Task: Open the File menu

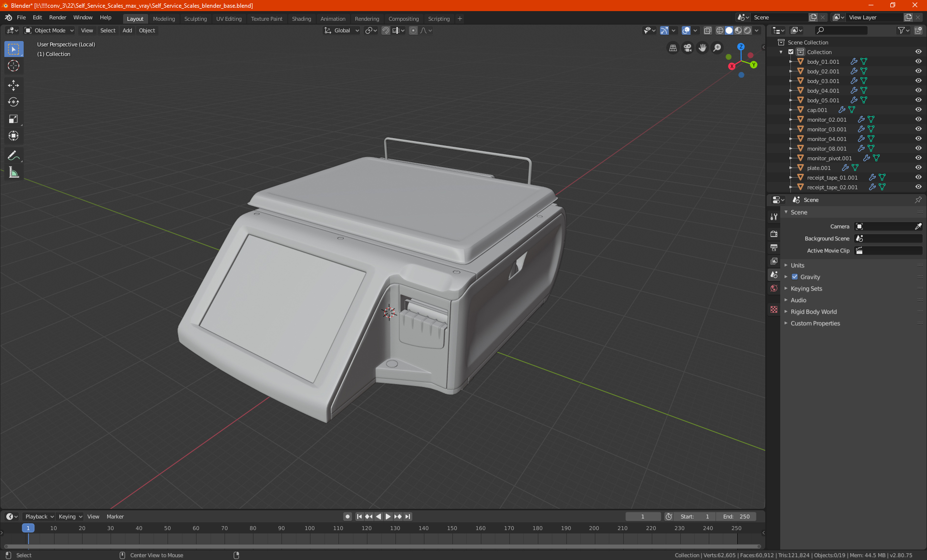Action: 21,17
